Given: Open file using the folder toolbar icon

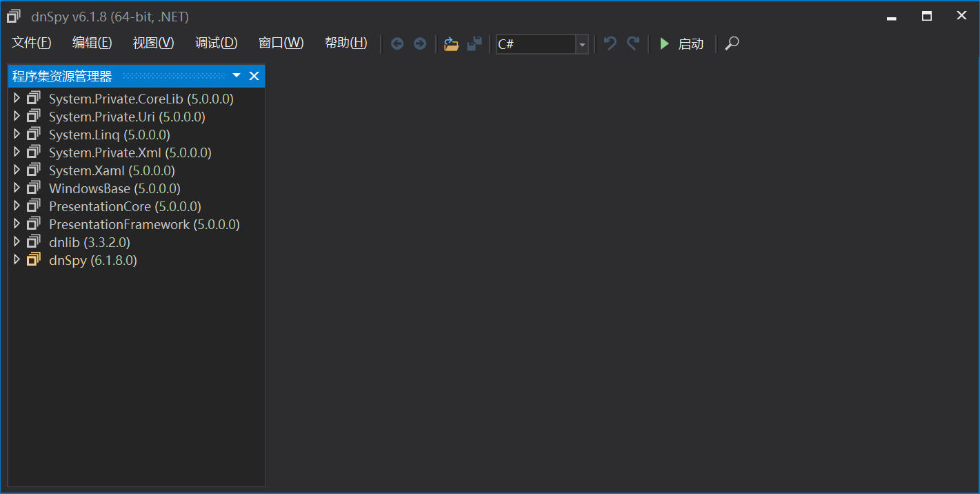Looking at the screenshot, I should (x=451, y=43).
